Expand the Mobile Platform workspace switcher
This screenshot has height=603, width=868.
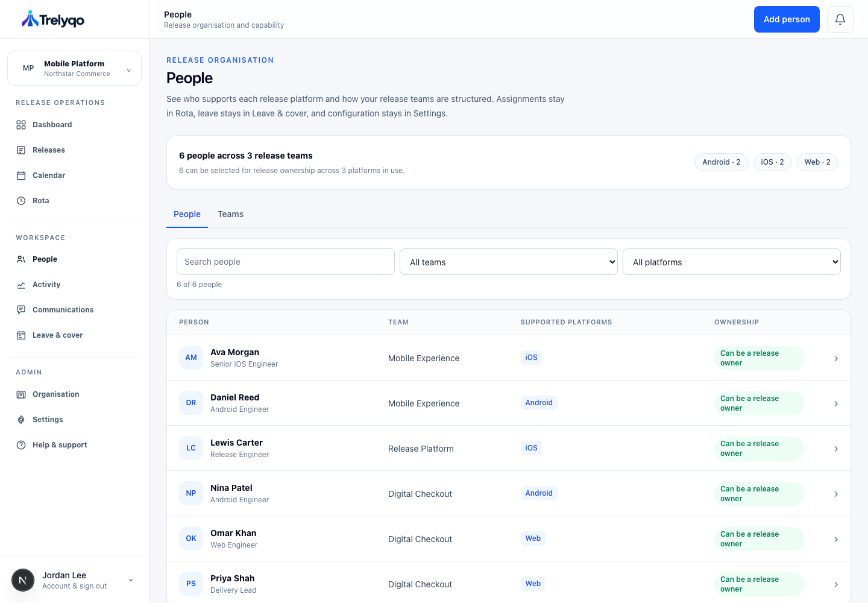point(74,68)
